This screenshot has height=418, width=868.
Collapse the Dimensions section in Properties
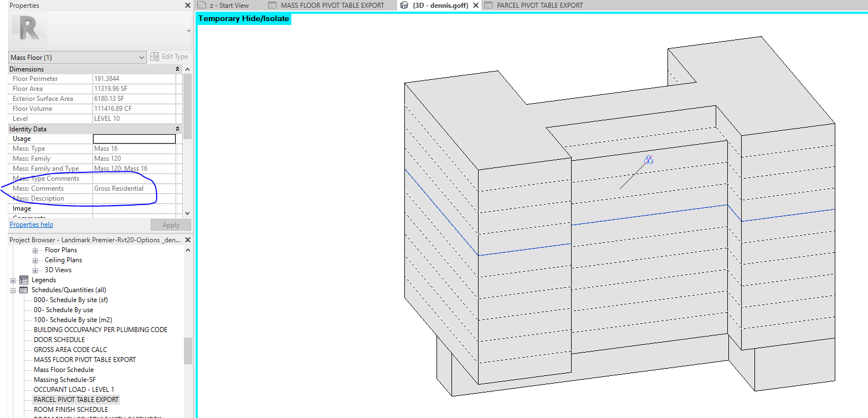[176, 69]
